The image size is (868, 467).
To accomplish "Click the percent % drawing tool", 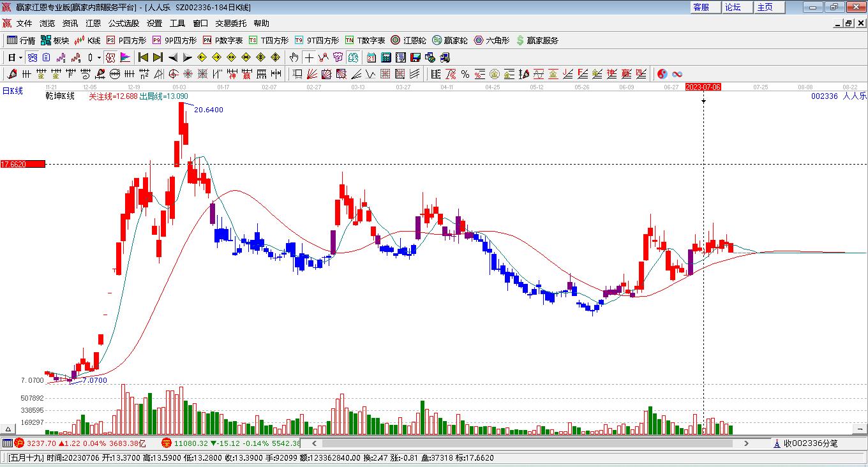I will (x=465, y=74).
